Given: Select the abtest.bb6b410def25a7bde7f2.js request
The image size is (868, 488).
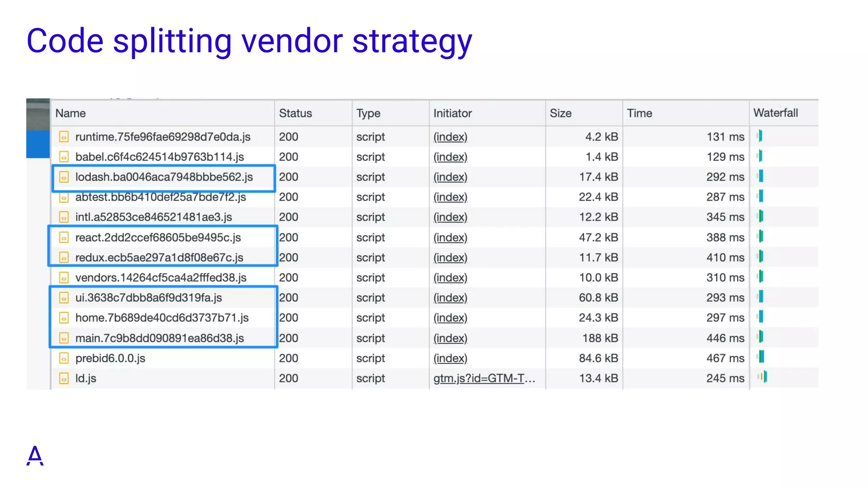Looking at the screenshot, I should [161, 197].
